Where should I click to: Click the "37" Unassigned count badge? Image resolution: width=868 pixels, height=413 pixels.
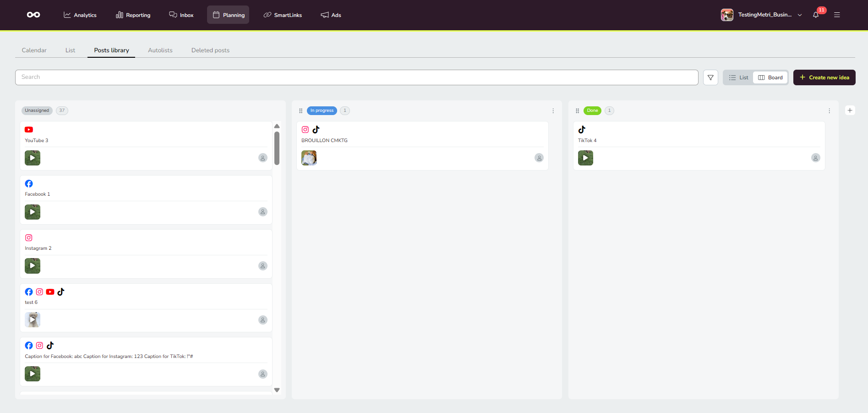(x=62, y=110)
